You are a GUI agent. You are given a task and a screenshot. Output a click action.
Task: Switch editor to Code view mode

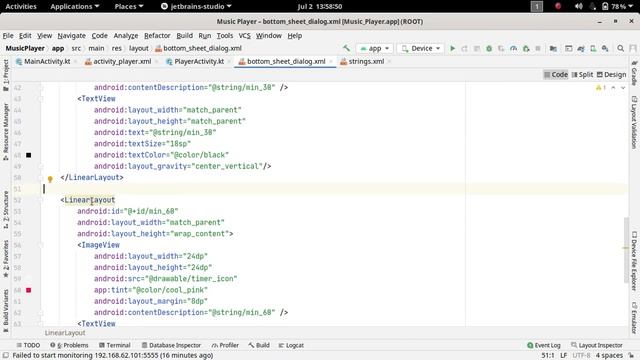(x=556, y=74)
